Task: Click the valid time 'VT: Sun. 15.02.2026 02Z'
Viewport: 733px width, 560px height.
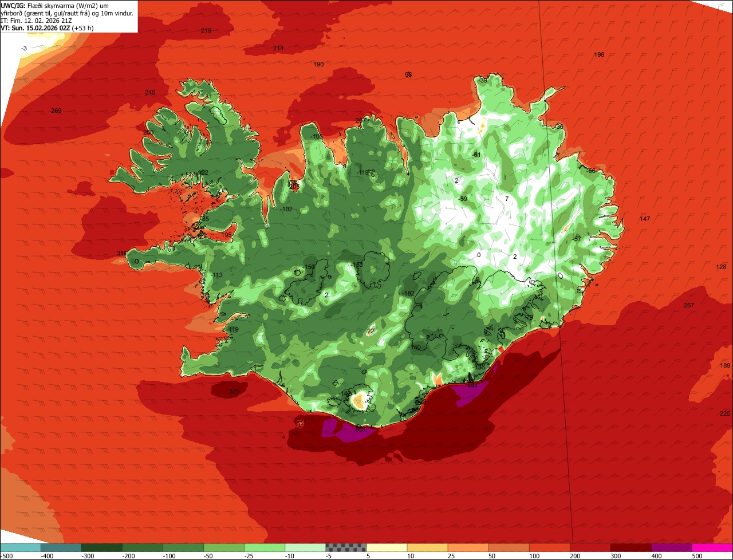Action: (x=35, y=27)
